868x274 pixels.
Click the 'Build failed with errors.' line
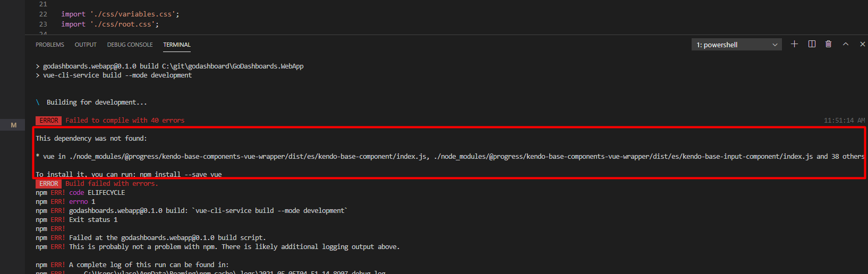pos(112,184)
